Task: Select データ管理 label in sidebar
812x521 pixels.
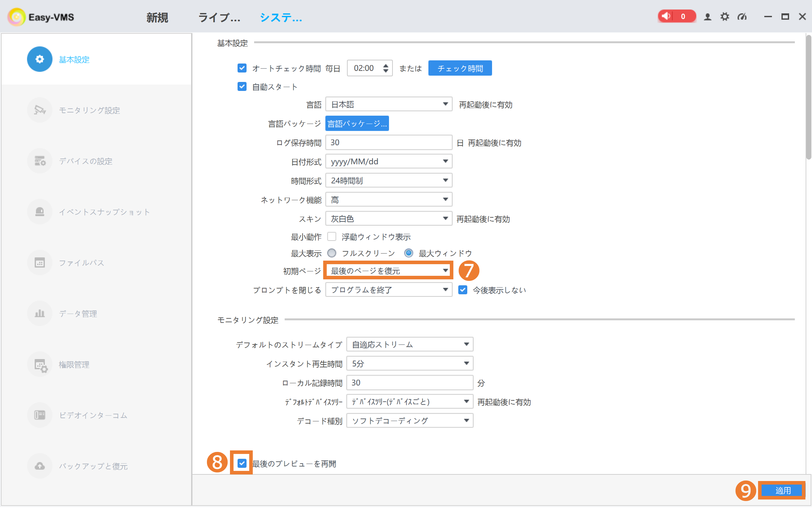Action: pyautogui.click(x=78, y=314)
